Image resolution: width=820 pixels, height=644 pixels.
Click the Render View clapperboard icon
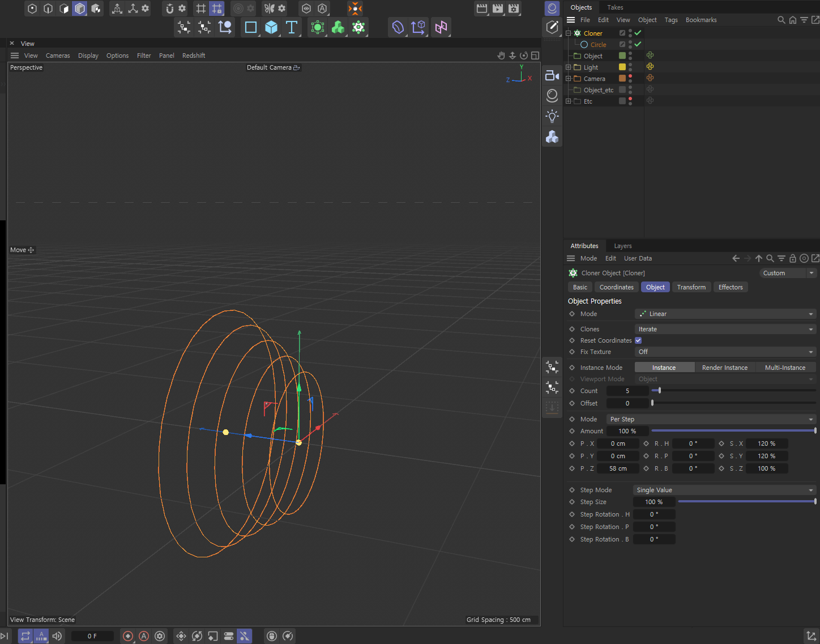pos(482,8)
